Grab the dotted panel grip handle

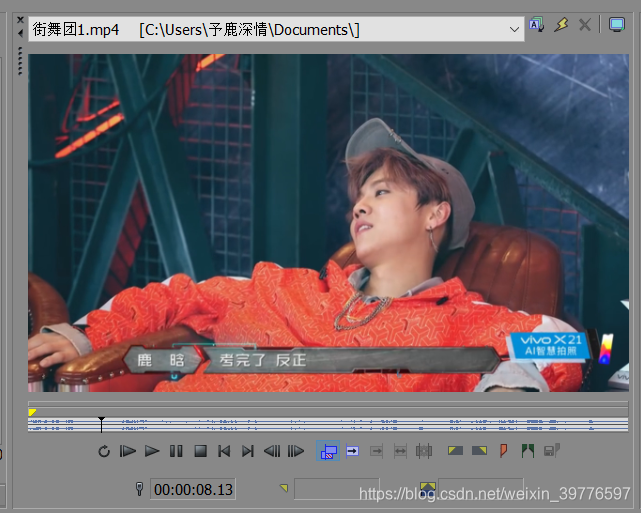click(x=20, y=60)
